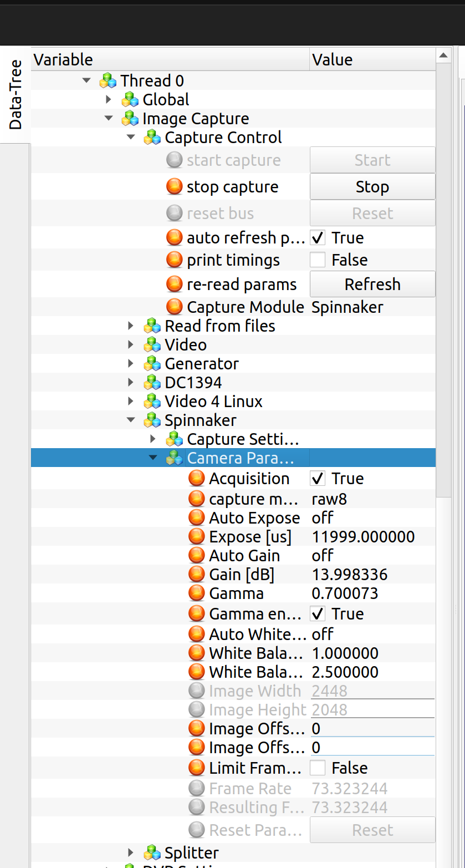Expand the DC1394 node
The height and width of the screenshot is (868, 465).
[131, 383]
